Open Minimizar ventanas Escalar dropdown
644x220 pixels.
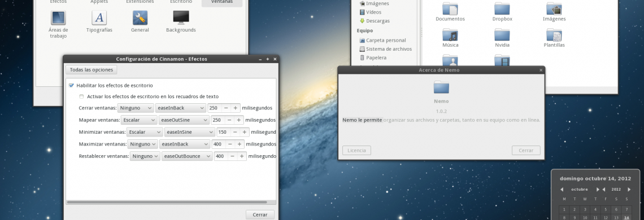click(145, 132)
